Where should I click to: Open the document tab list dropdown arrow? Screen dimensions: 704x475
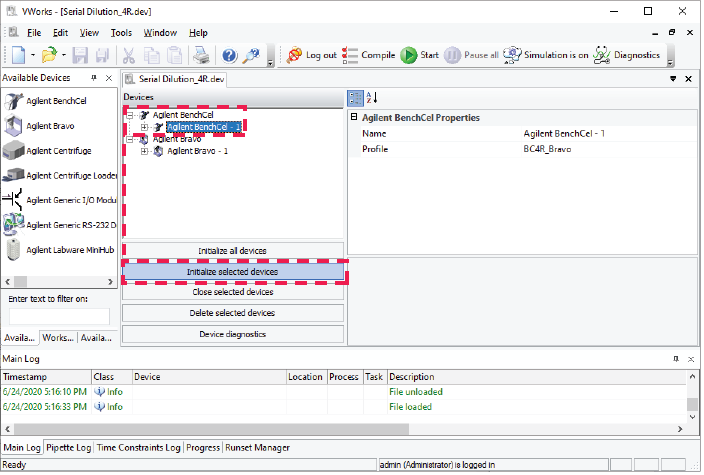[673, 79]
